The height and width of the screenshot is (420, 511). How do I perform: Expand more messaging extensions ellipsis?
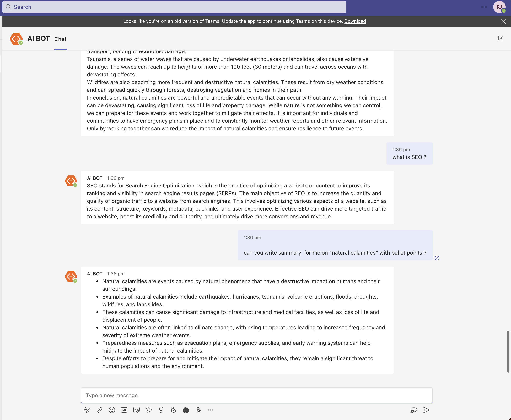click(211, 410)
